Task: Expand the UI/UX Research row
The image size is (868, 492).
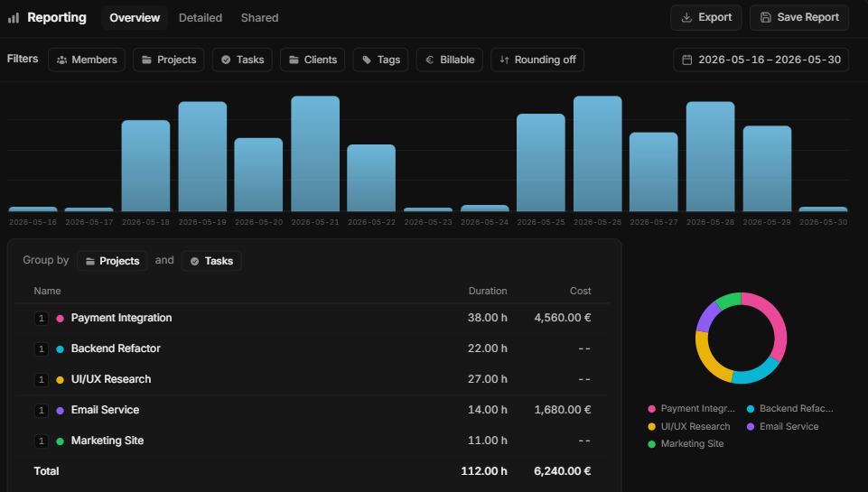Action: tap(41, 380)
